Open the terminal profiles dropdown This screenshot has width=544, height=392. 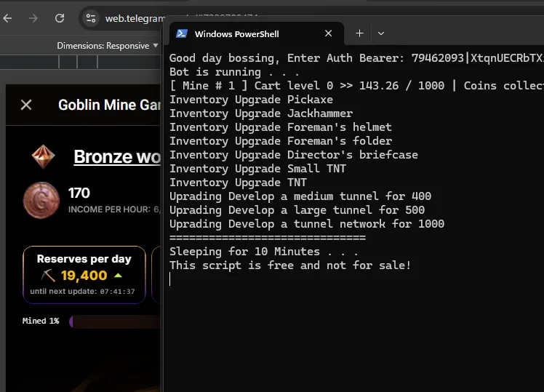(381, 33)
